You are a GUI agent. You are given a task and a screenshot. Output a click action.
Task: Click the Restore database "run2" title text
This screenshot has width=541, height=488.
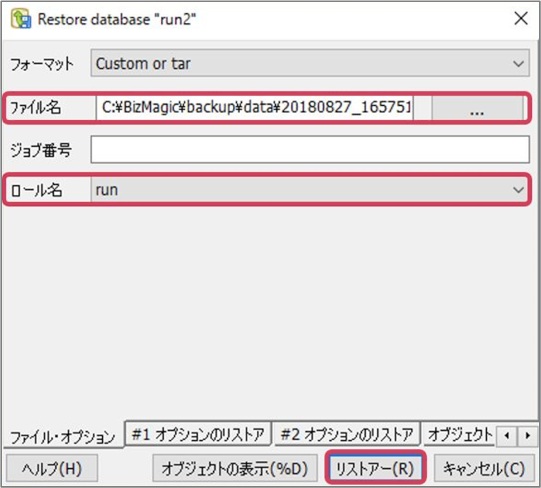point(117,19)
